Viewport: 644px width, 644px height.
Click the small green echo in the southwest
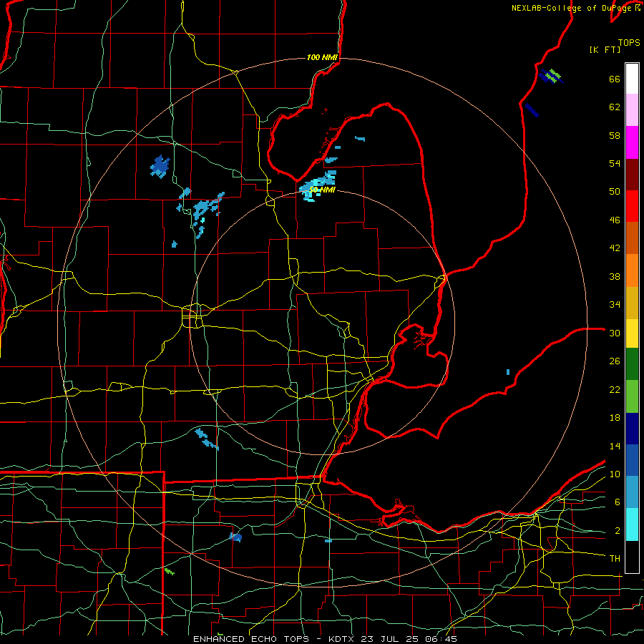(x=169, y=571)
